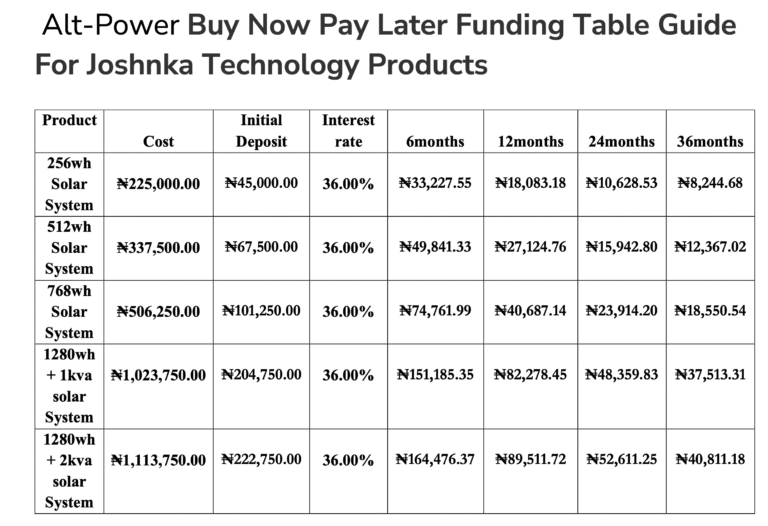This screenshot has width=768, height=526.
Task: Select the '768wh Solar System' product cell
Action: tap(69, 311)
